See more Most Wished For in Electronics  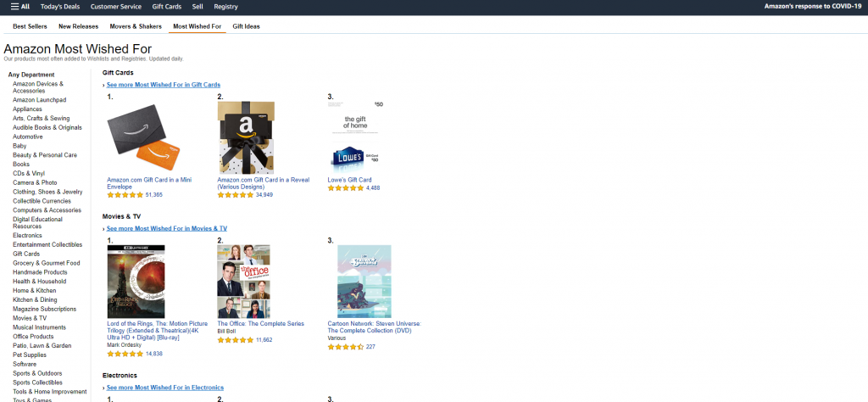pos(165,388)
